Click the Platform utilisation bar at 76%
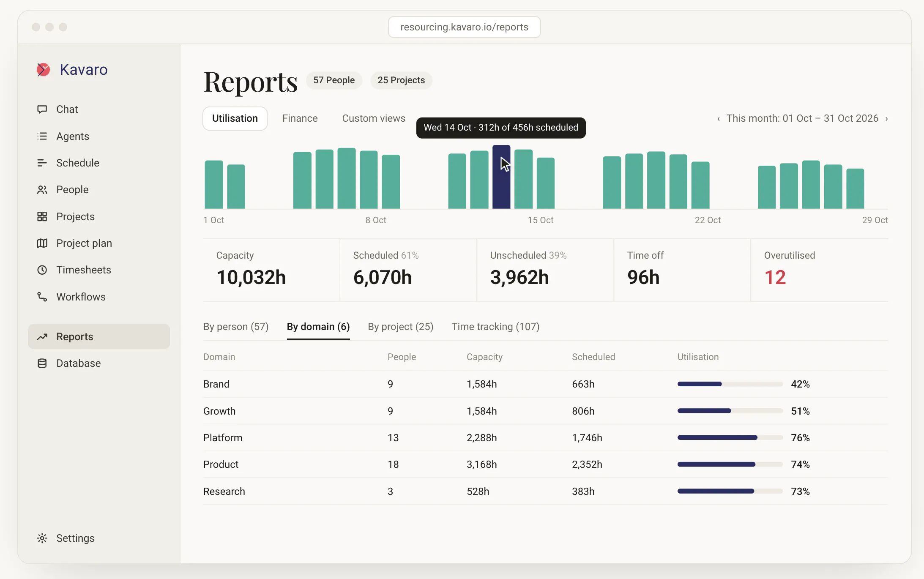This screenshot has width=924, height=579. click(x=730, y=438)
